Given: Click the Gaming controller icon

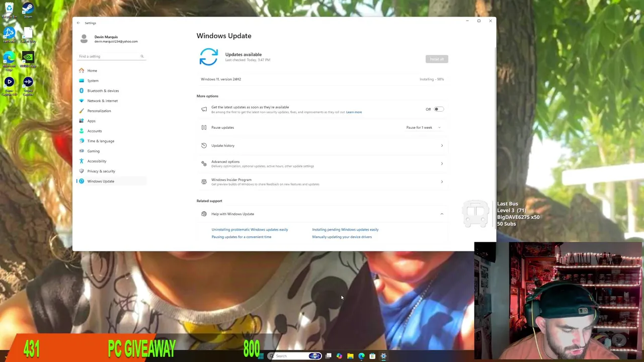Looking at the screenshot, I should click(x=82, y=151).
